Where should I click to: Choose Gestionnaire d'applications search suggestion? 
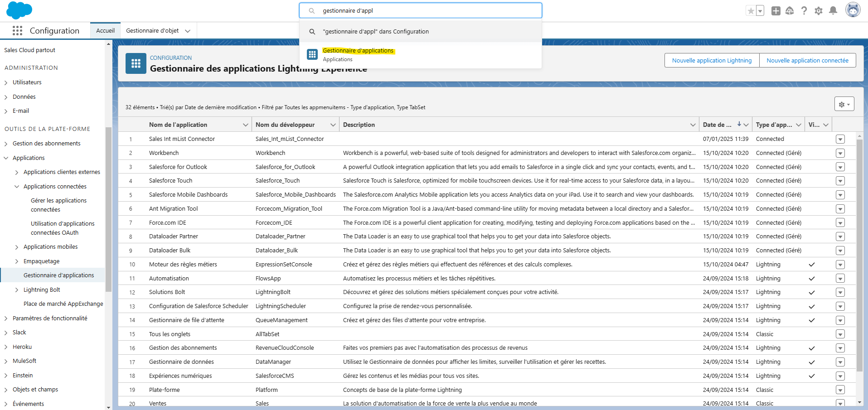pyautogui.click(x=421, y=55)
